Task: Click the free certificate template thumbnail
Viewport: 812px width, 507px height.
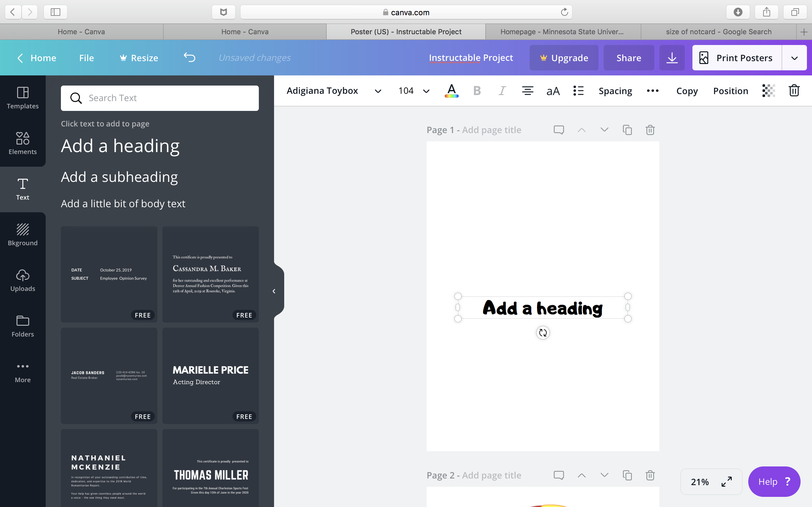Action: point(210,274)
